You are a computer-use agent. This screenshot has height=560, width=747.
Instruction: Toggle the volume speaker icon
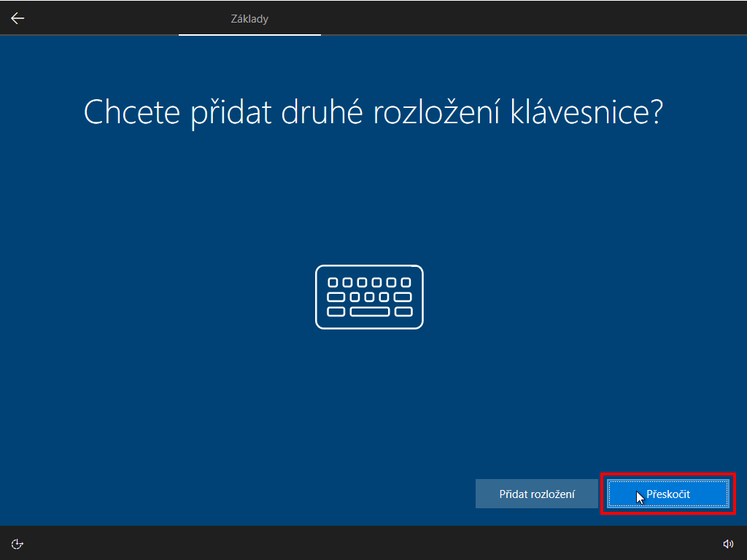pos(728,544)
